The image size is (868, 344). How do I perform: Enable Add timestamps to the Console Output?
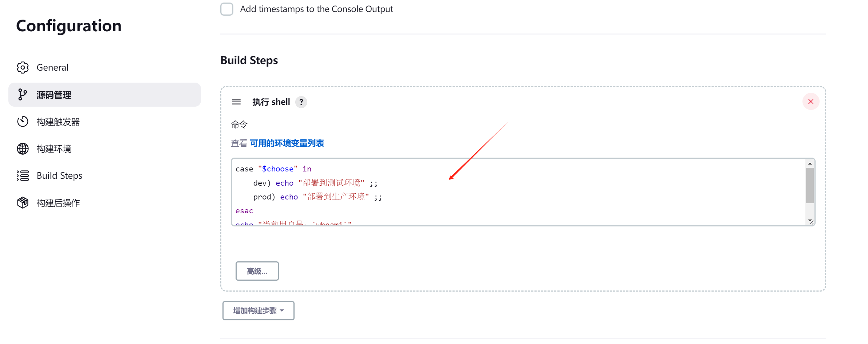coord(227,9)
